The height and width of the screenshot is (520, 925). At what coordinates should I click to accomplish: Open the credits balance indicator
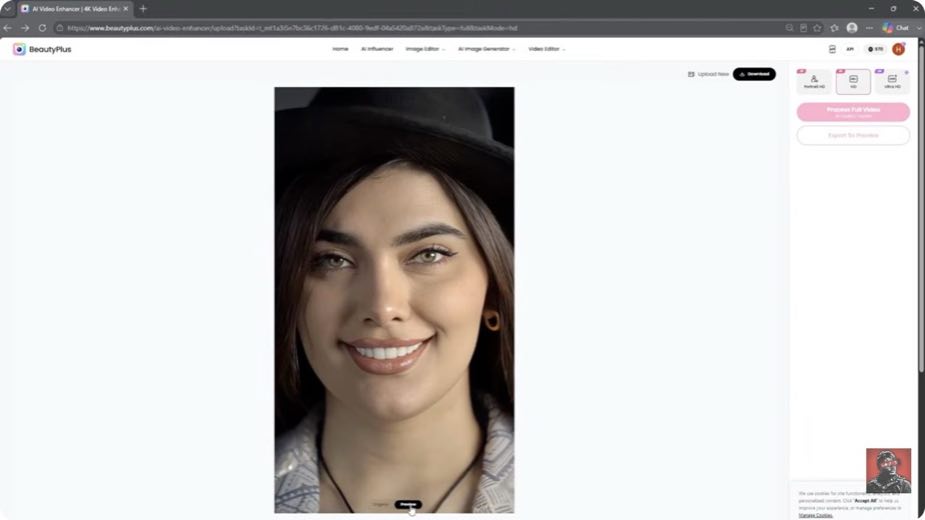pos(876,50)
